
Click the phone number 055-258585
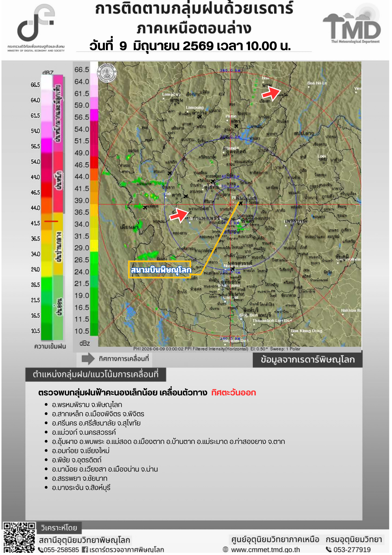coord(61,550)
